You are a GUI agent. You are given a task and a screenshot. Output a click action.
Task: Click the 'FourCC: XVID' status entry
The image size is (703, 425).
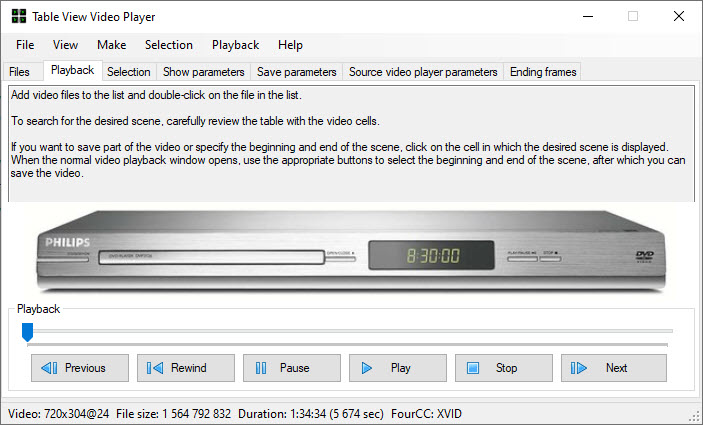pos(426,414)
